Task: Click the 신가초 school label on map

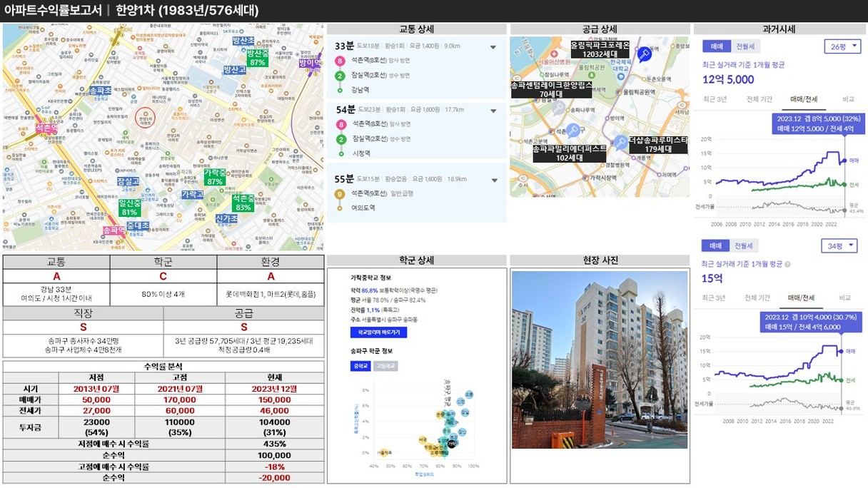Action: coord(226,218)
